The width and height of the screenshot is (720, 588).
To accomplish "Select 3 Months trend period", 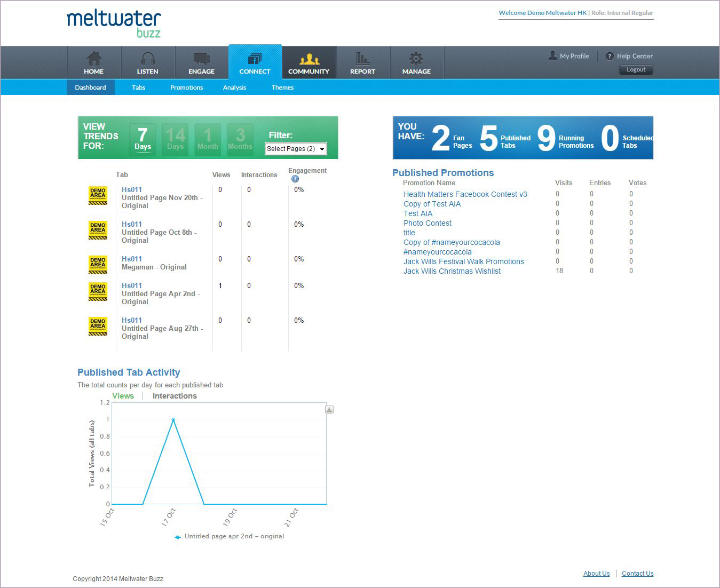I will 240,140.
